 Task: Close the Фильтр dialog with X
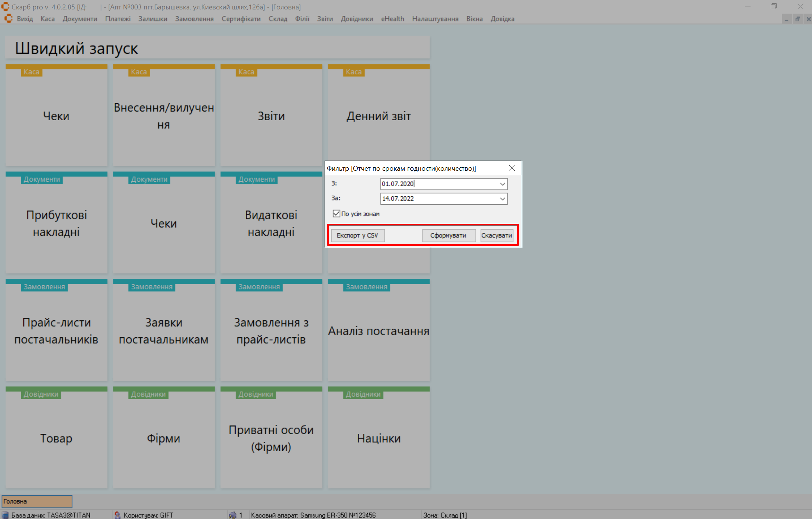(512, 168)
